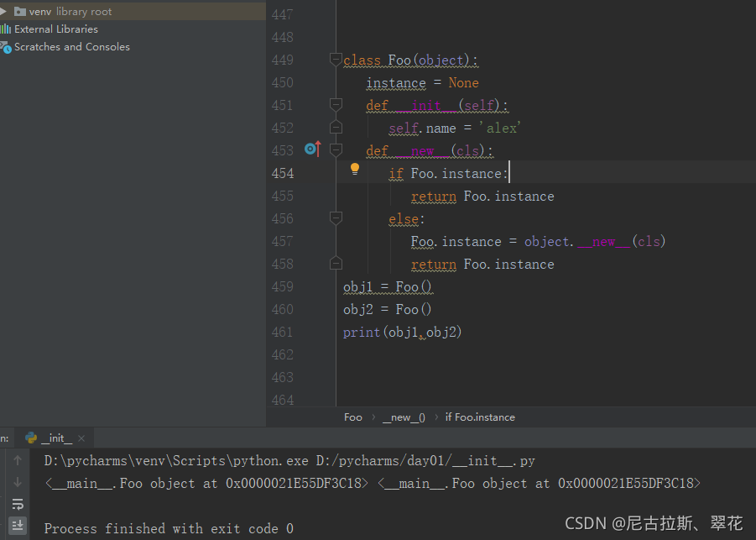
Task: Collapse the else block fold marker
Action: point(336,218)
